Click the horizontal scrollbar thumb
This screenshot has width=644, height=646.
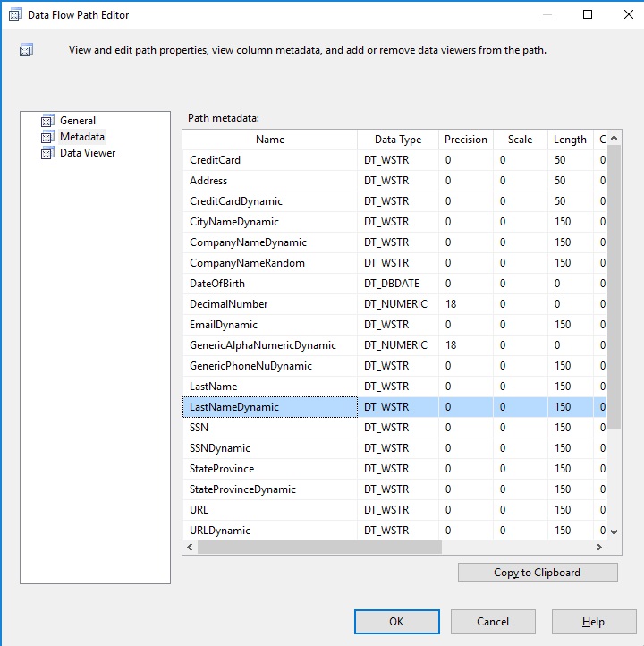pyautogui.click(x=319, y=547)
